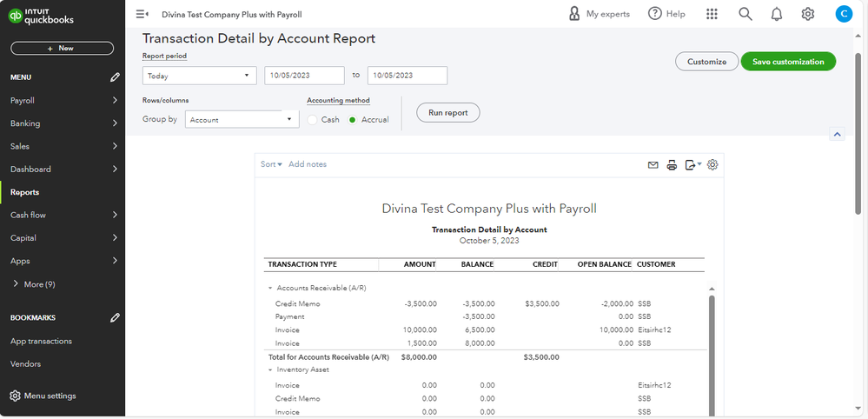This screenshot has width=868, height=419.
Task: Click the $3,500.00 credit on Credit Memo row
Action: [x=542, y=303]
